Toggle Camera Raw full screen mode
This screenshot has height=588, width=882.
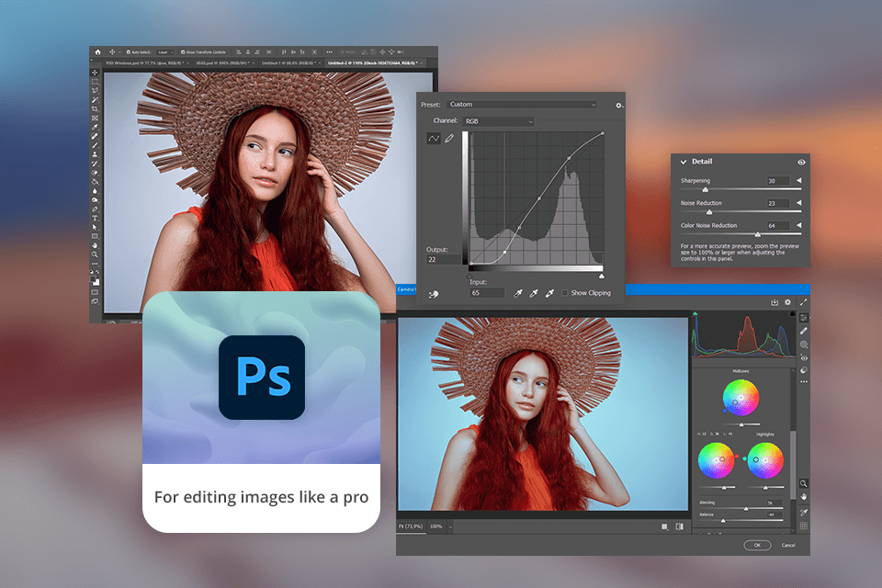click(803, 302)
